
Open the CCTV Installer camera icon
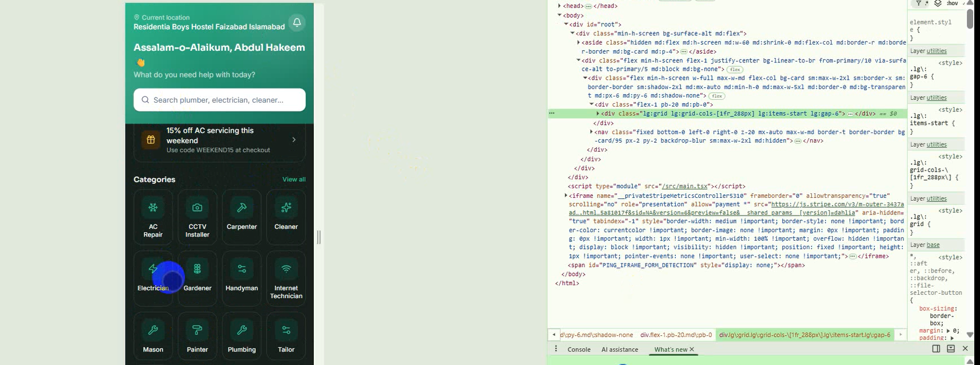(197, 208)
